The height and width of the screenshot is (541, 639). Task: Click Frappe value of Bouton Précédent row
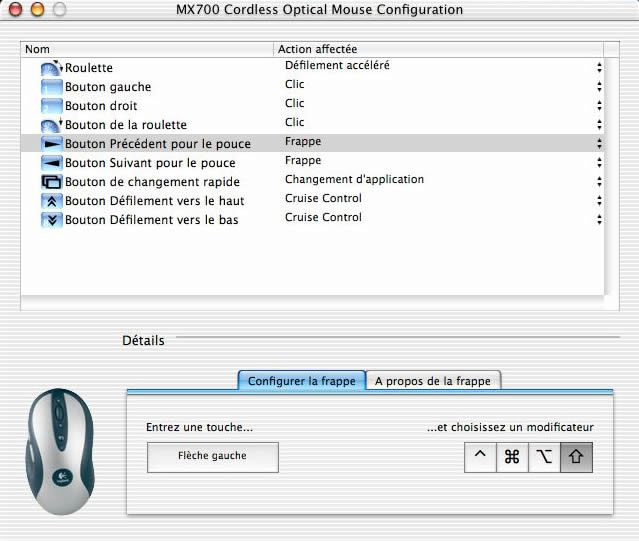pyautogui.click(x=303, y=142)
